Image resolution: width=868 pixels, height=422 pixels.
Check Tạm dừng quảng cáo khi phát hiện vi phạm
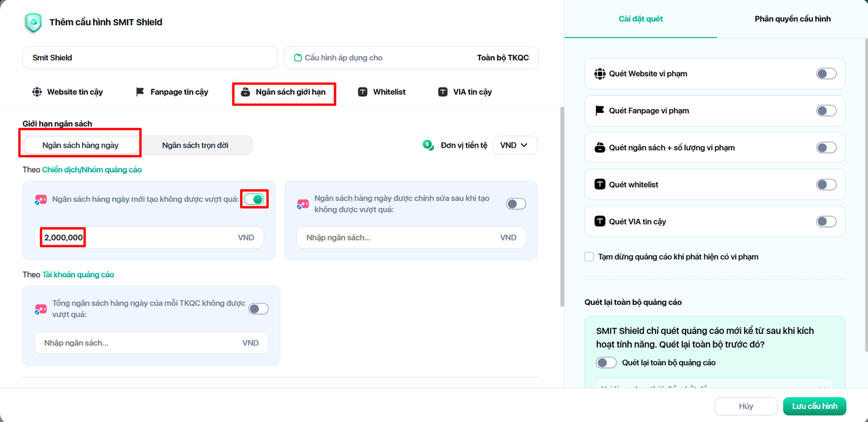(x=589, y=257)
